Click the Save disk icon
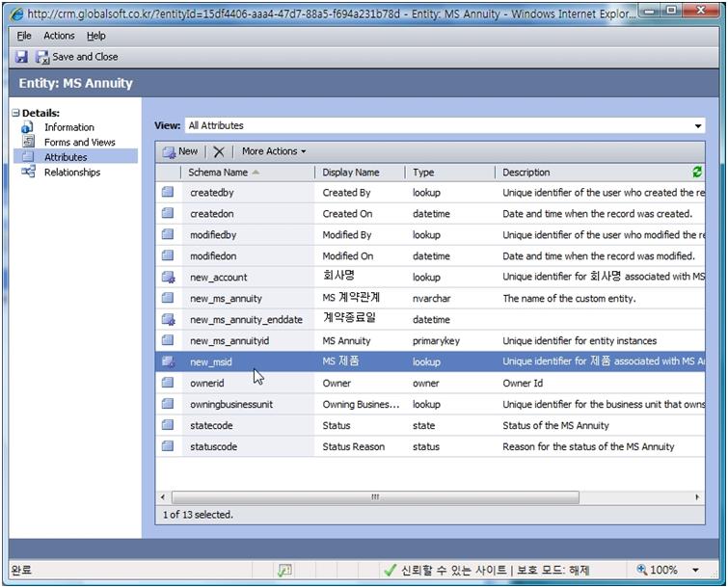This screenshot has width=728, height=588. pyautogui.click(x=21, y=57)
